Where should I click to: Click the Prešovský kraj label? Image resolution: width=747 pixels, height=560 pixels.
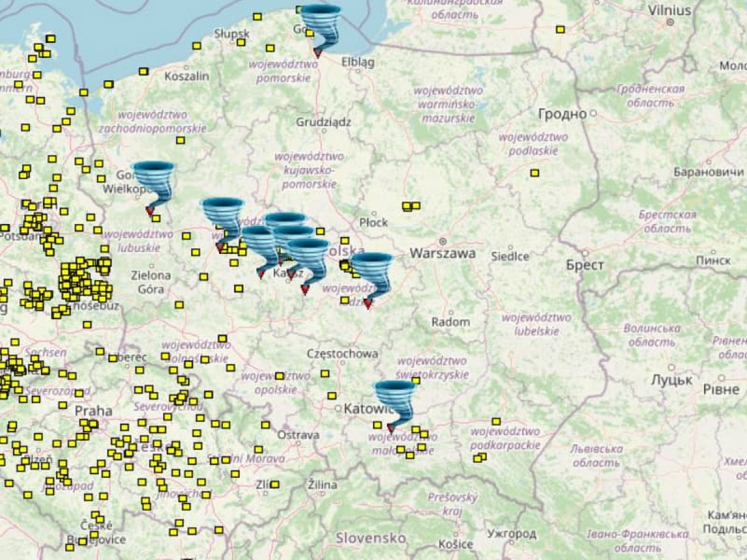[x=453, y=505]
